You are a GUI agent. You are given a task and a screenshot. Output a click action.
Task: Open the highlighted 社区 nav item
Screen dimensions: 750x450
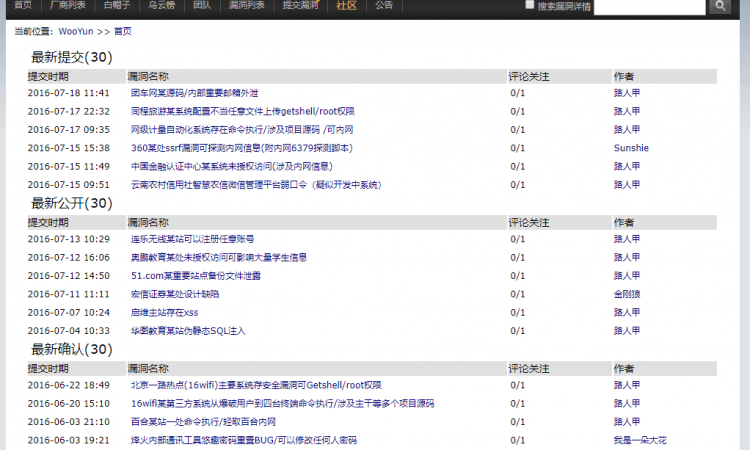pyautogui.click(x=346, y=6)
